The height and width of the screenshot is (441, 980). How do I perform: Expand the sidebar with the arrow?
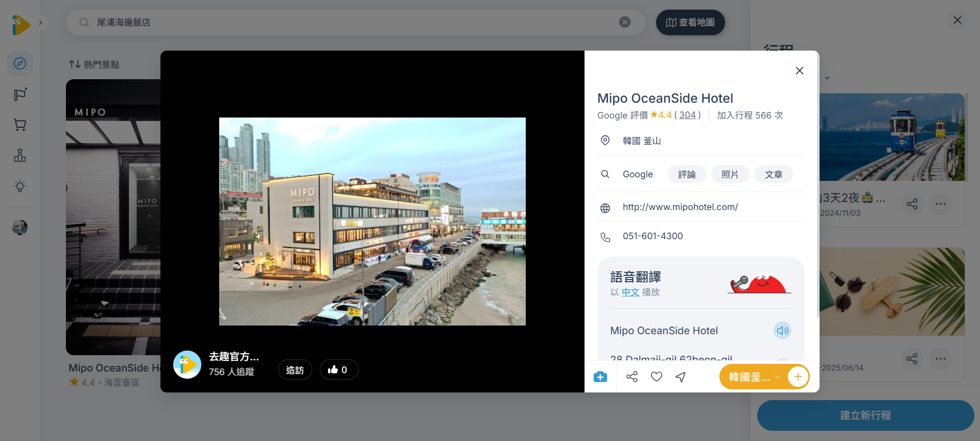40,22
